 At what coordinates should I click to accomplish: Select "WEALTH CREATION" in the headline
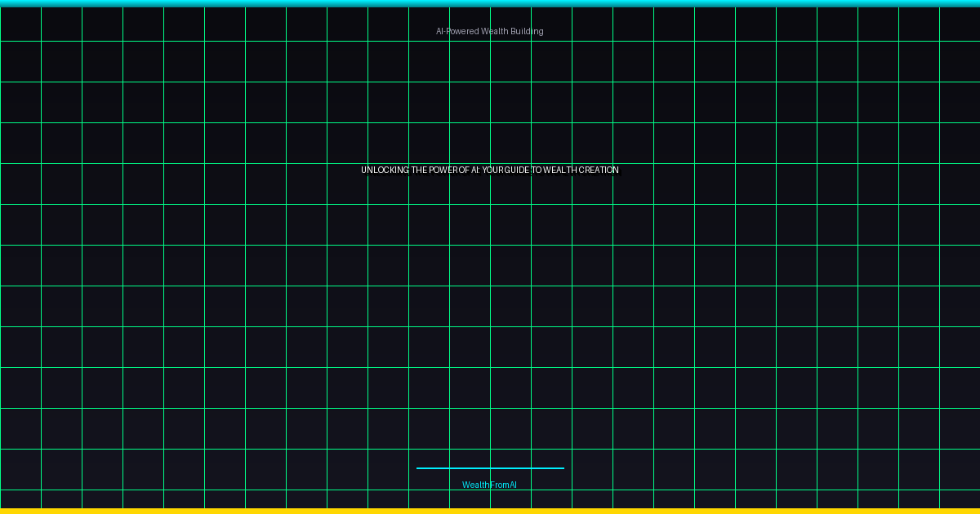coord(581,171)
